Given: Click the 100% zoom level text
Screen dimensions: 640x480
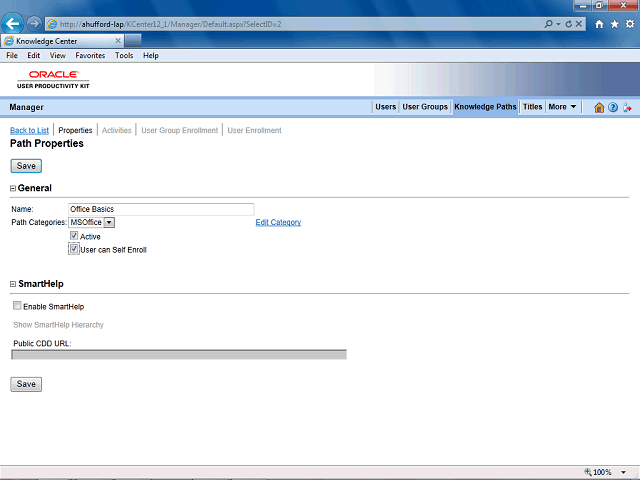Looking at the screenshot, I should click(x=602, y=472).
